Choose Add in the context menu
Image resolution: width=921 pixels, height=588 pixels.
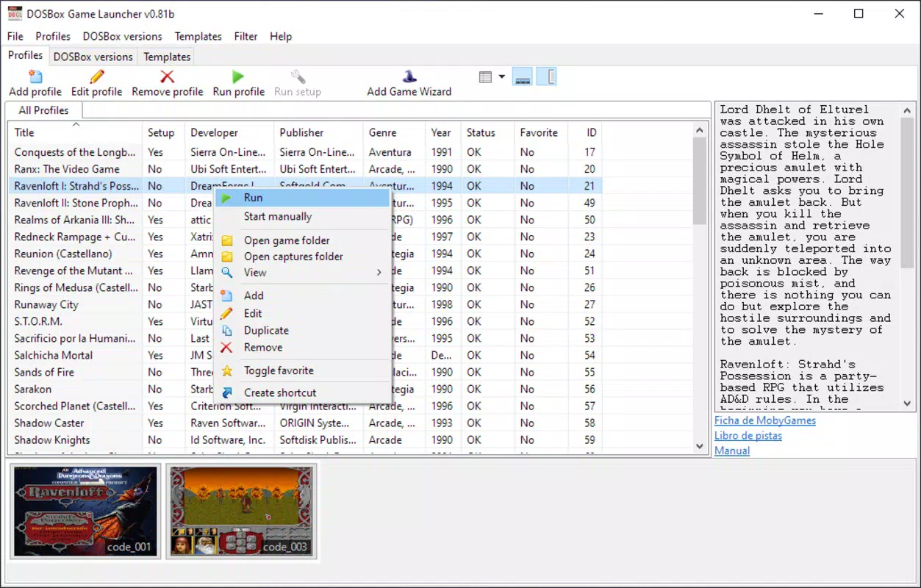click(302, 295)
